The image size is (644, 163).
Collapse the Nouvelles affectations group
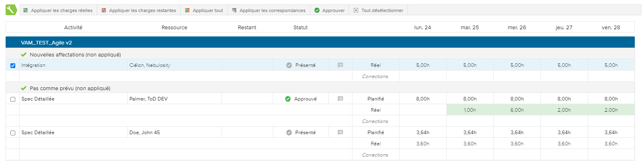[x=71, y=55]
